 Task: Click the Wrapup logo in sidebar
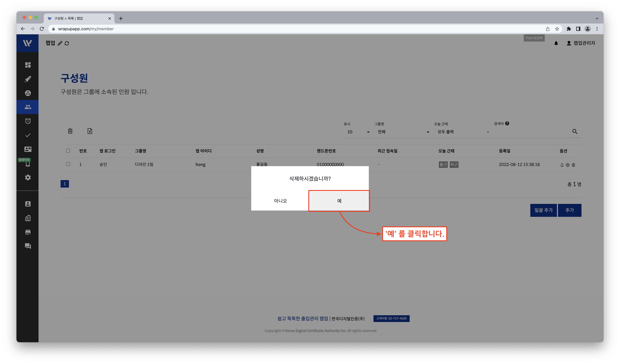coord(27,43)
